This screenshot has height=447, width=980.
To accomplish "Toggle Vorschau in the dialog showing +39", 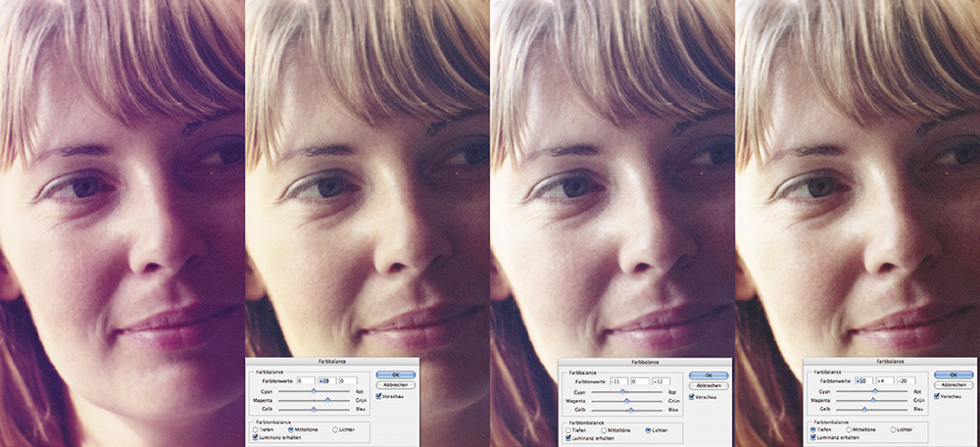I will [378, 396].
